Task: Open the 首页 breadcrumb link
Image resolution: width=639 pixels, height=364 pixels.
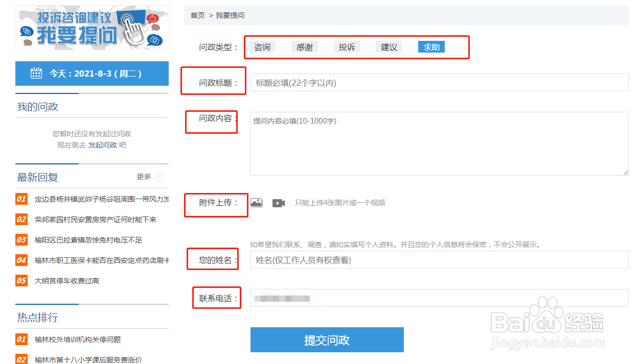Action: coord(197,15)
